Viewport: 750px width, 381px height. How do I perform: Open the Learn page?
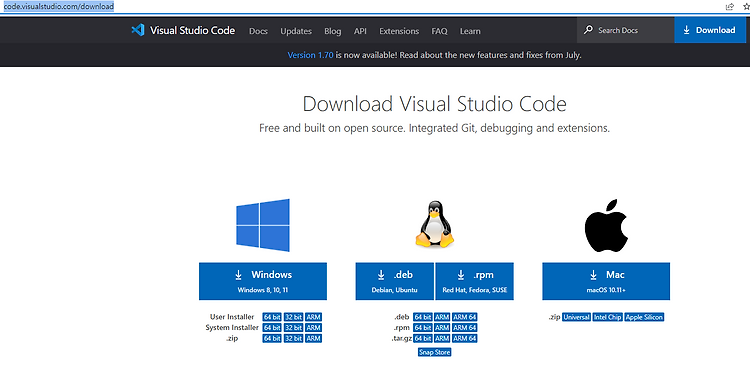(x=470, y=31)
